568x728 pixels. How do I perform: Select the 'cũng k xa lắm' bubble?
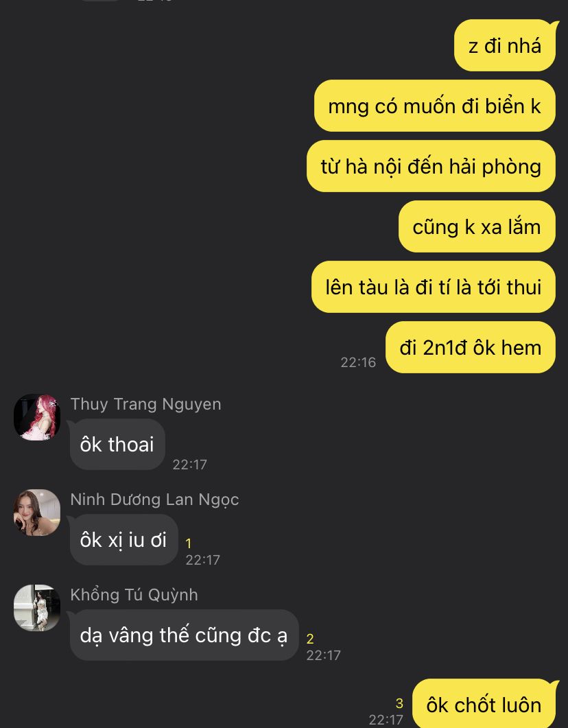(x=477, y=226)
